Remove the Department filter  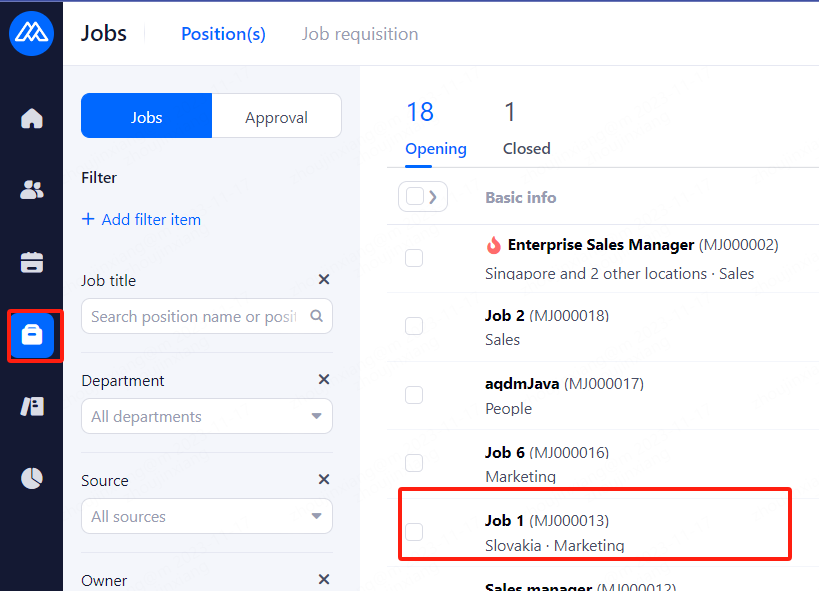pos(323,380)
